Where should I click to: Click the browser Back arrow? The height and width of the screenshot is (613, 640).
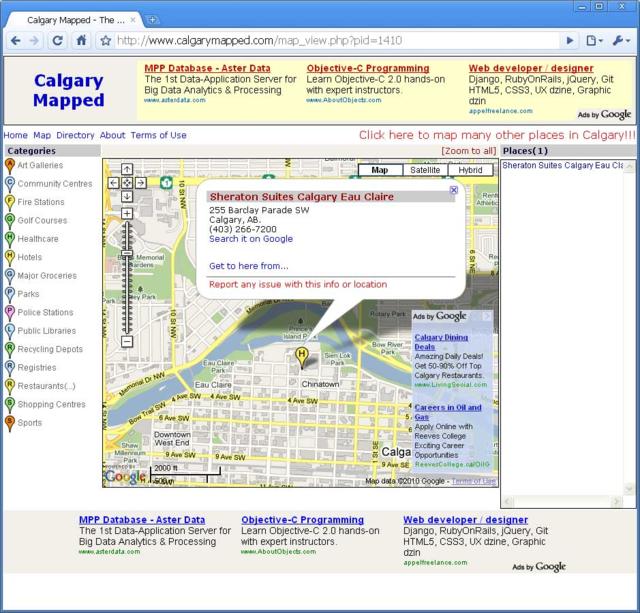[16, 40]
